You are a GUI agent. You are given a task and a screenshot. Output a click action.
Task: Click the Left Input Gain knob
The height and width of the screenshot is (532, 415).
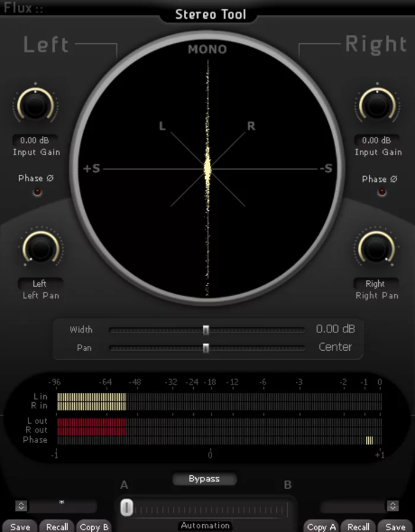pos(35,105)
